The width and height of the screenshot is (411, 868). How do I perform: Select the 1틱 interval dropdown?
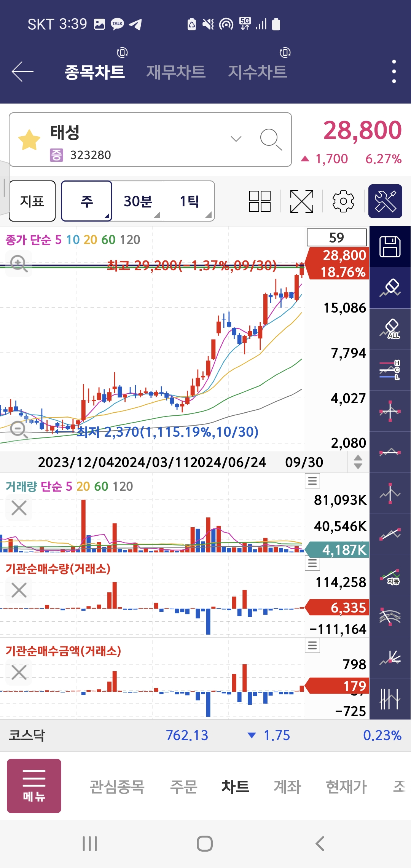189,201
